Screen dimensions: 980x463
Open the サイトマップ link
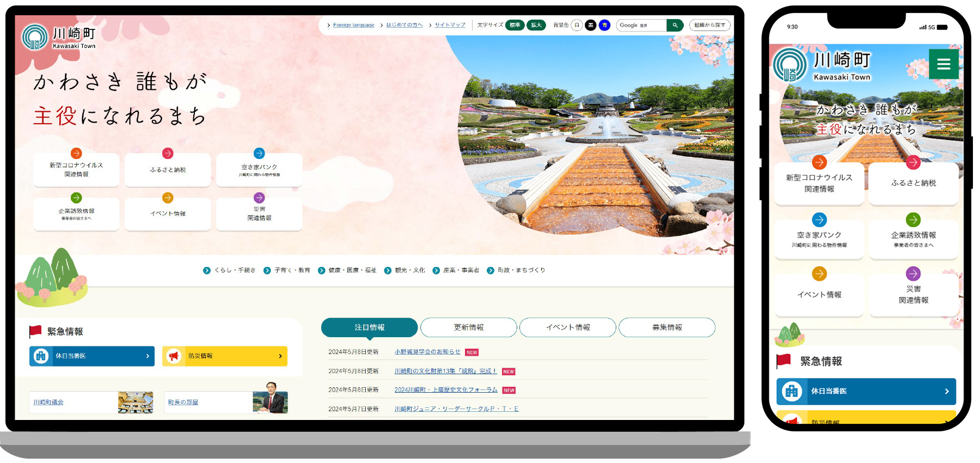tap(450, 25)
